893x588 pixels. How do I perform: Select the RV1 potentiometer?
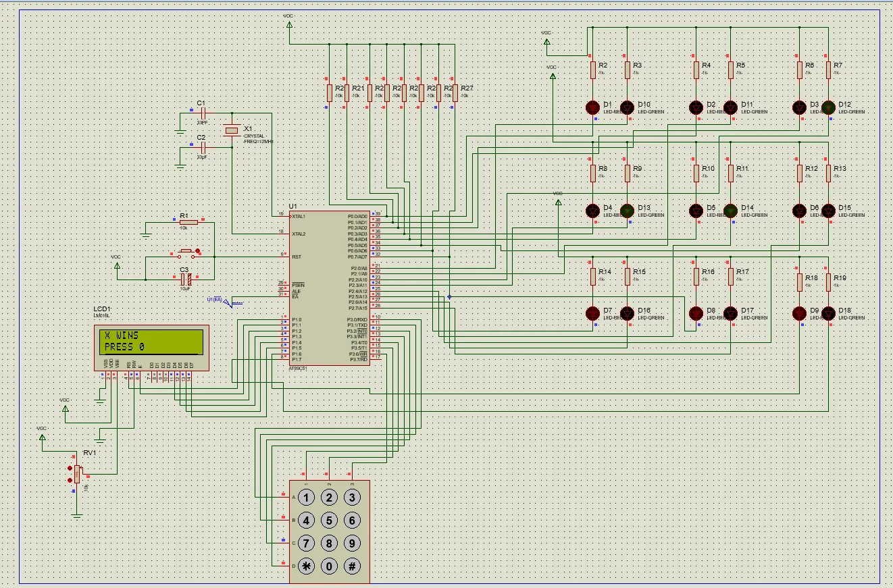pyautogui.click(x=77, y=474)
